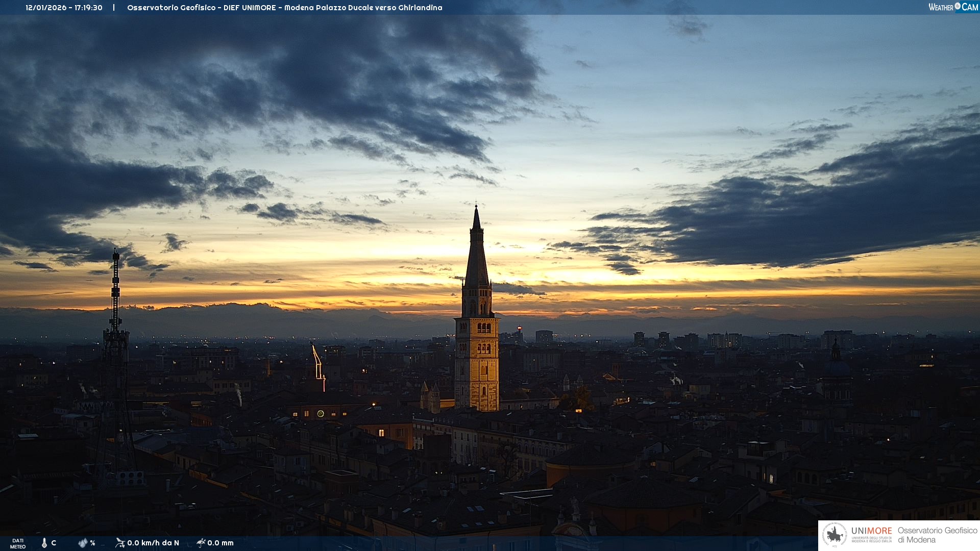Click the UNIMORE red and grey wordmark
This screenshot has height=551, width=980.
[x=871, y=531]
